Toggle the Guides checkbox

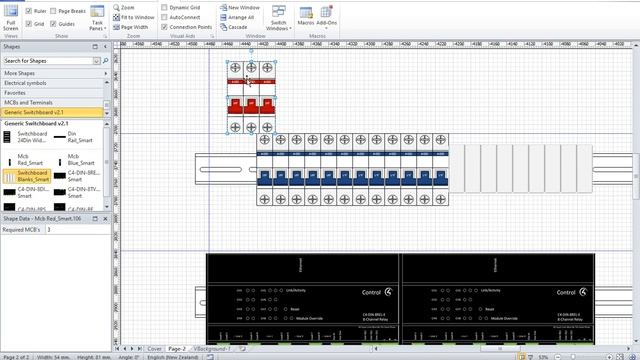pyautogui.click(x=53, y=24)
